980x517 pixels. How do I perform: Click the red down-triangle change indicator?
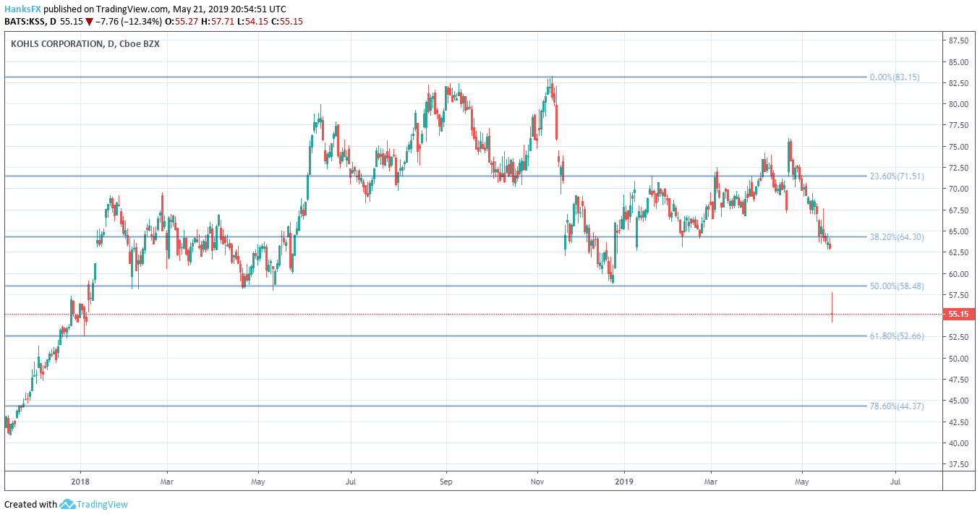(x=89, y=22)
